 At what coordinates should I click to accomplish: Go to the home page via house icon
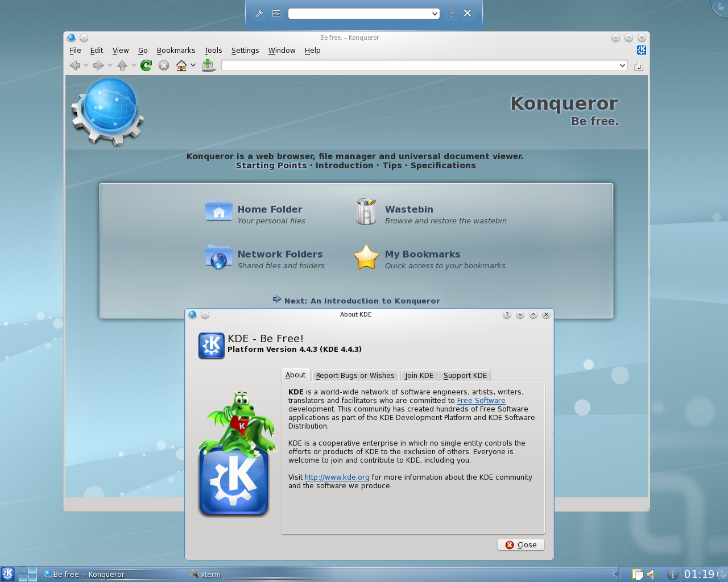click(181, 65)
